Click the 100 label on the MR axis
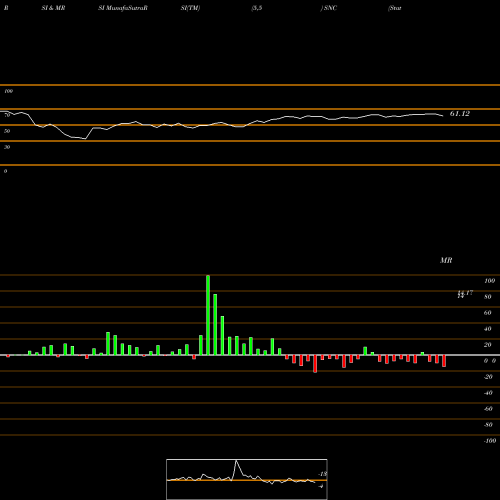 489,281
